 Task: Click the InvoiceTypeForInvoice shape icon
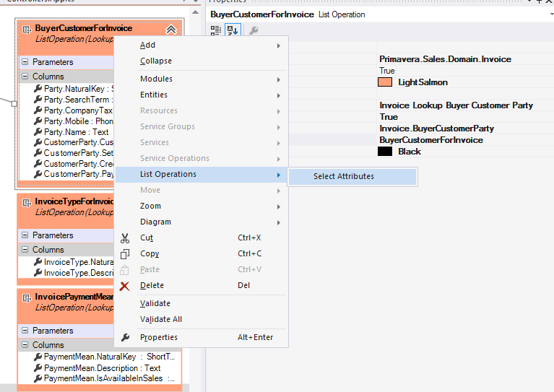pyautogui.click(x=27, y=203)
